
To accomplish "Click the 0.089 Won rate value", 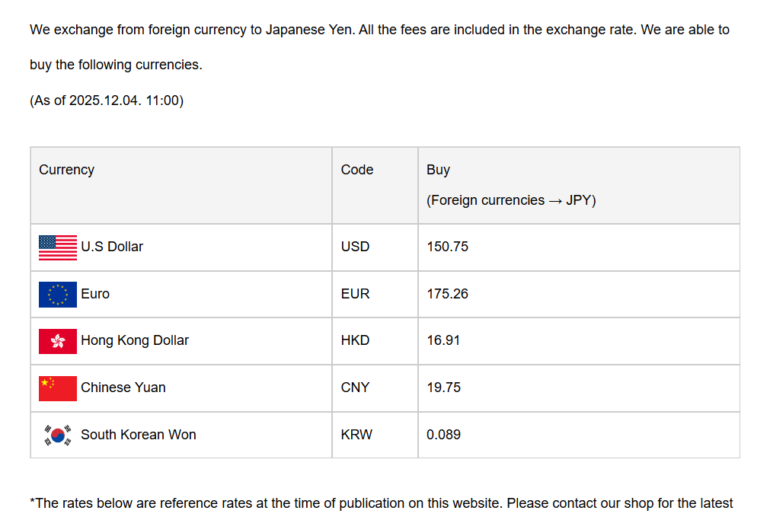I will pos(444,434).
